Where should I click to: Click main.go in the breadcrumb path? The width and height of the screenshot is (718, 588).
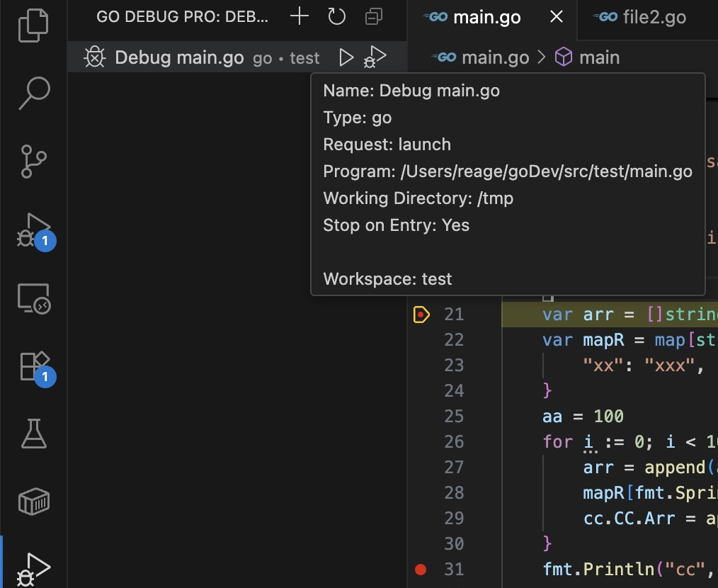pos(494,57)
